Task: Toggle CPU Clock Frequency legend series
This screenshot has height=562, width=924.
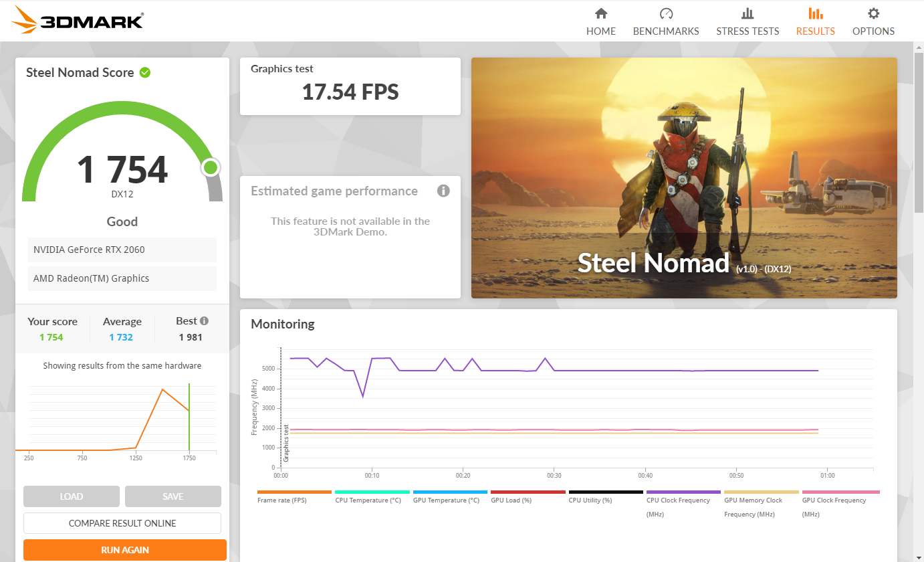Action: (x=683, y=504)
